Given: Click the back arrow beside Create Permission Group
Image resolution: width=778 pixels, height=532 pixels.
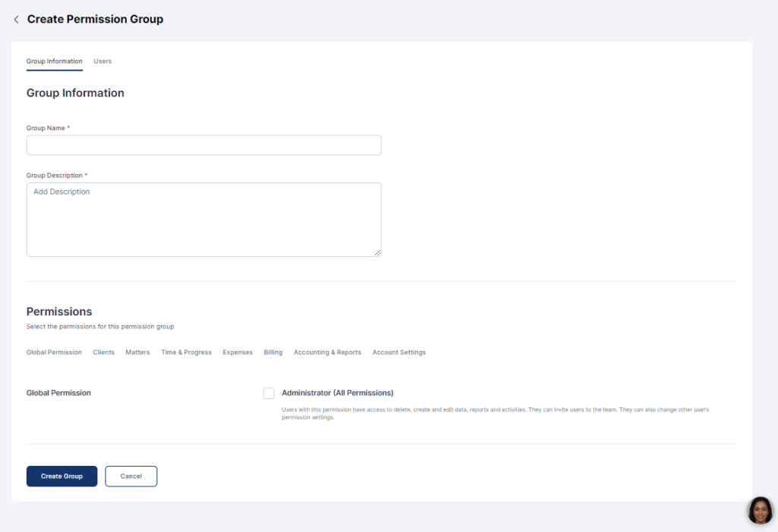Looking at the screenshot, I should coord(16,20).
